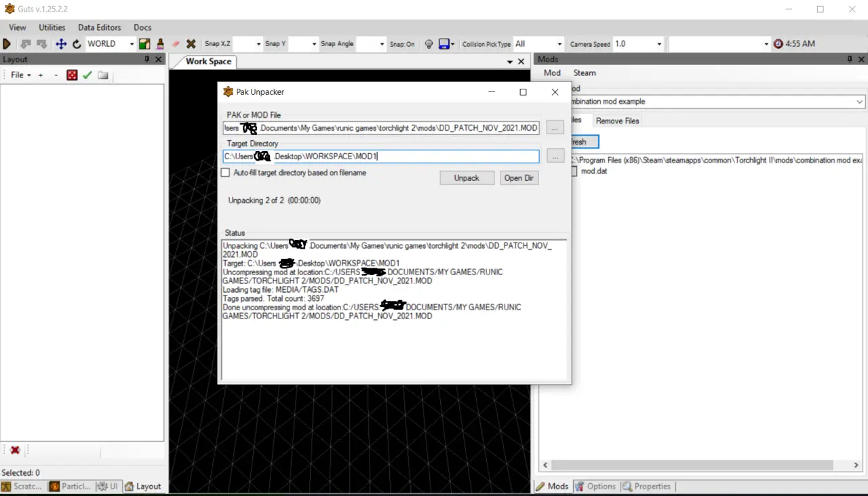Close the Mods panel
Screen dimensions: 868x496
pos(861,60)
